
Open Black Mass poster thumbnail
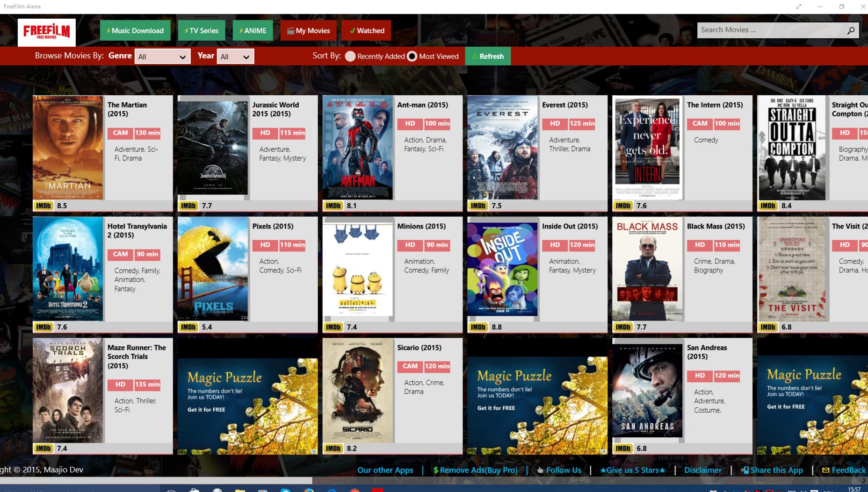[648, 269]
